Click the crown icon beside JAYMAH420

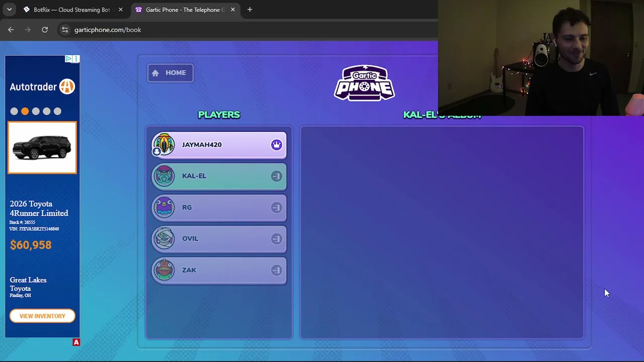pos(276,145)
